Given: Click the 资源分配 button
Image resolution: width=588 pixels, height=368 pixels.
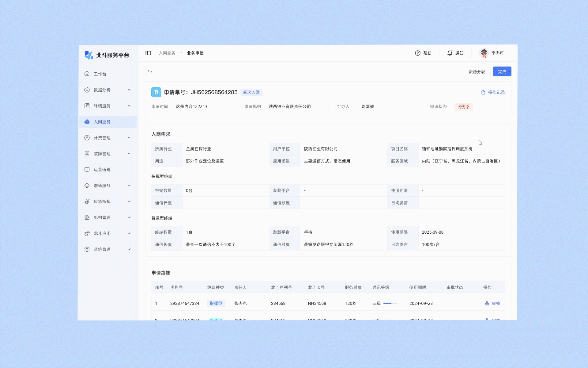Looking at the screenshot, I should point(477,71).
